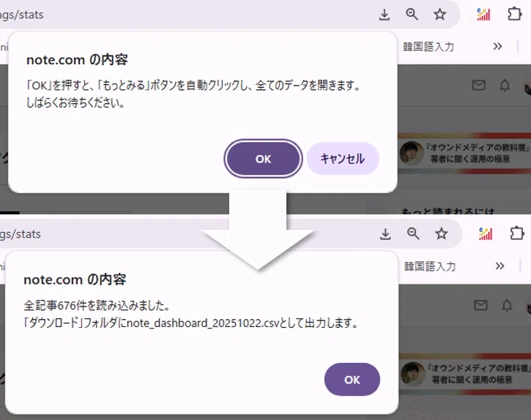The height and width of the screenshot is (420, 531).
Task: Click zoom magnifier icon in upper address bar
Action: point(412,14)
